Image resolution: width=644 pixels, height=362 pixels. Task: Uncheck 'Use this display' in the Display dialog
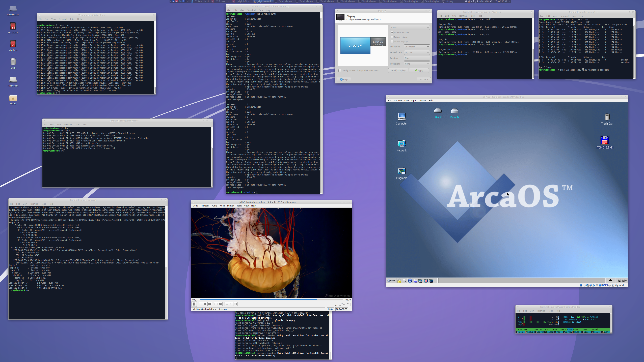pos(392,33)
